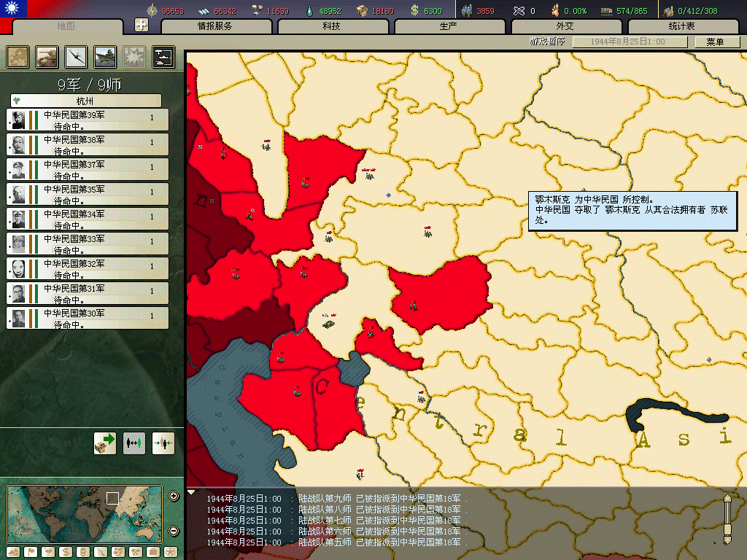The image size is (747, 560).
Task: Open the 科技 technology tab
Action: pos(332,26)
